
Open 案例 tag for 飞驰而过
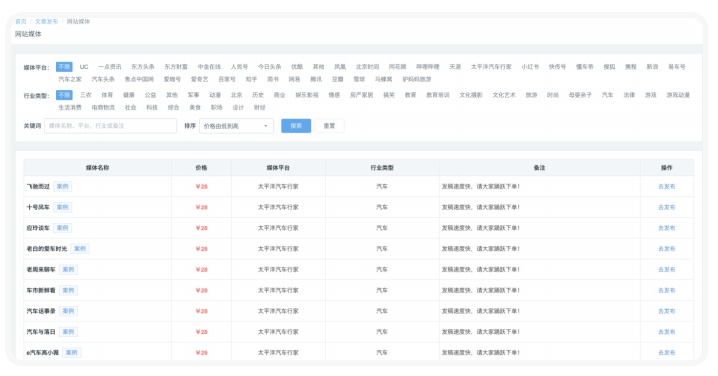point(62,186)
